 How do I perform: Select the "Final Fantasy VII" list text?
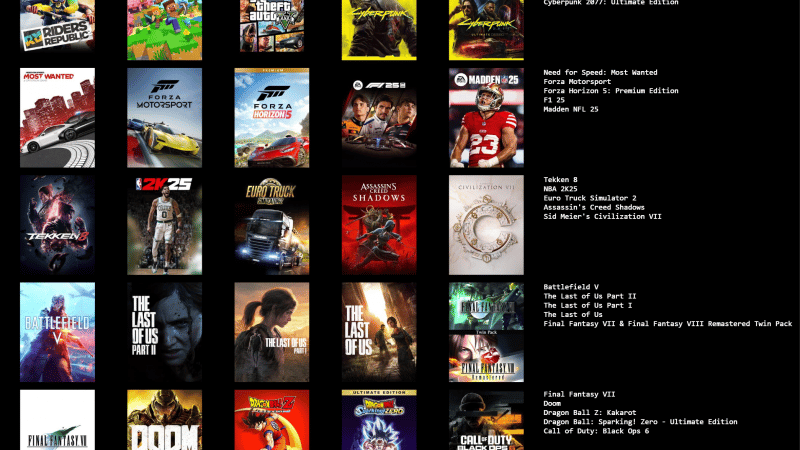click(579, 394)
